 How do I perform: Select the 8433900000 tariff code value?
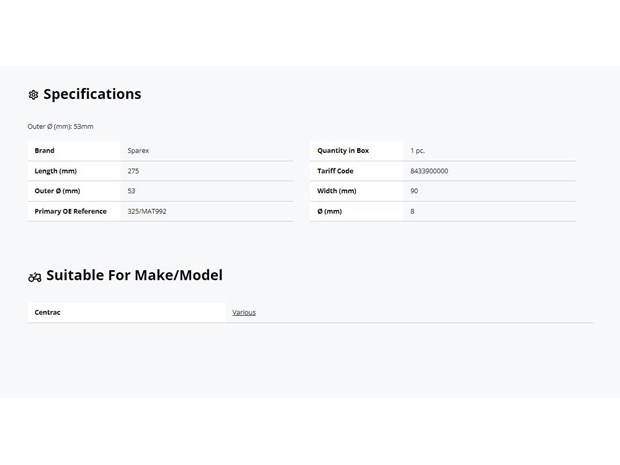(x=429, y=171)
